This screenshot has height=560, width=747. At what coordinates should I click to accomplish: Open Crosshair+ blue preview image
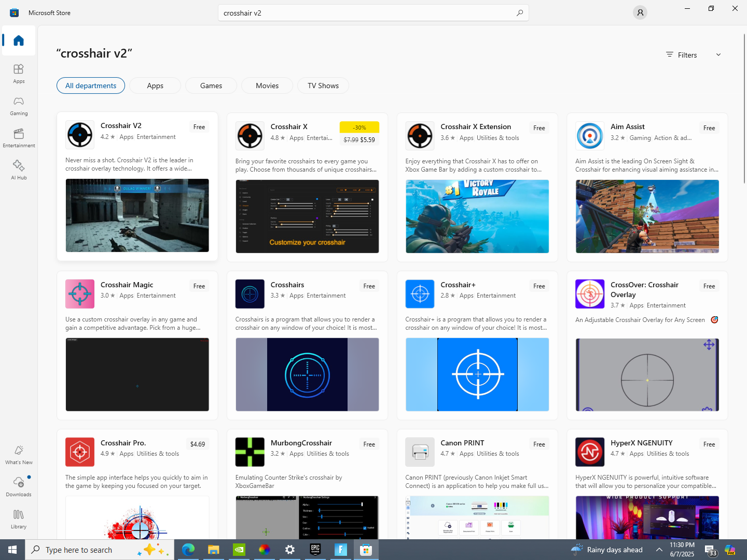click(x=477, y=374)
